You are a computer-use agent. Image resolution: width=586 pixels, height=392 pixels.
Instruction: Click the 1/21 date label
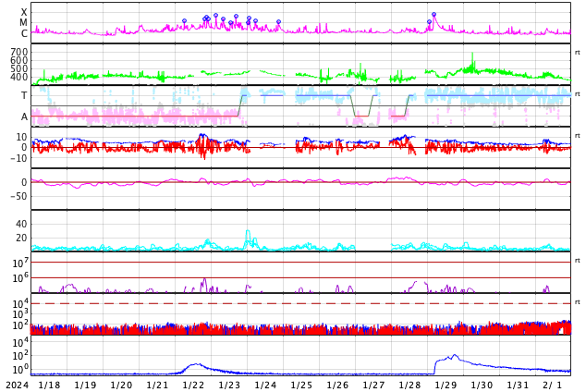pyautogui.click(x=157, y=385)
